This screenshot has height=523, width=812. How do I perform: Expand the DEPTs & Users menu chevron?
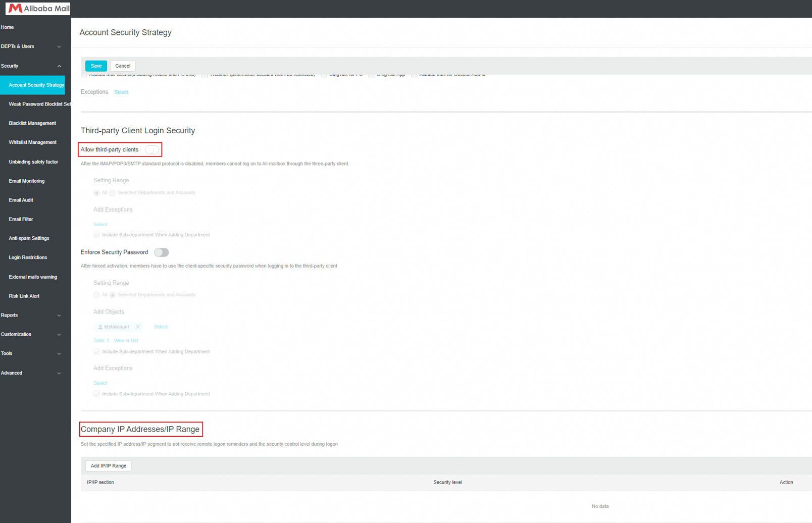point(59,46)
